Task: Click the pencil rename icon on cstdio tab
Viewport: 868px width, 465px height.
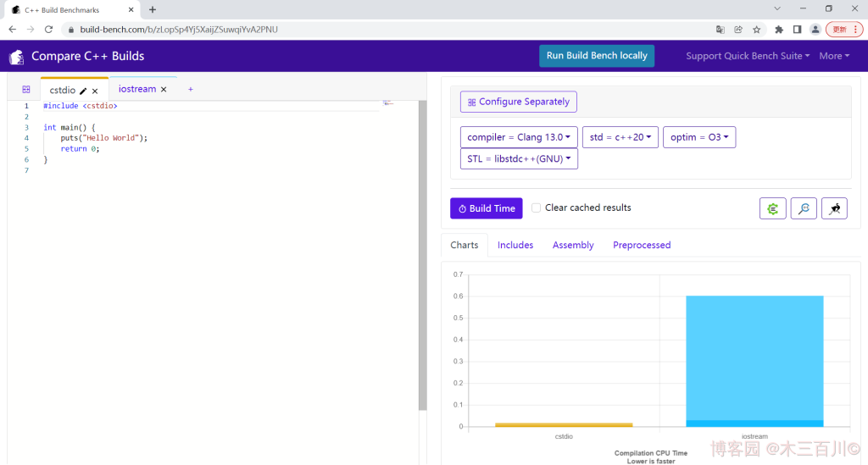Action: (x=83, y=91)
